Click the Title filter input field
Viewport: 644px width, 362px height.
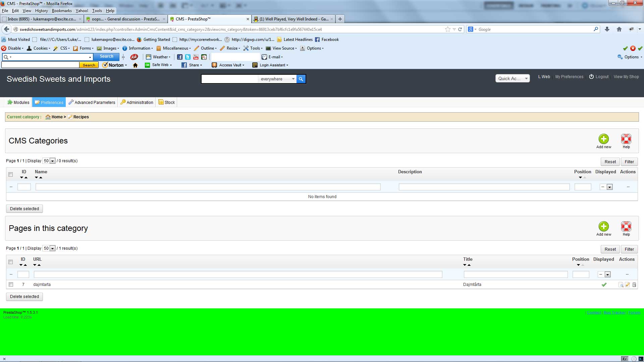(x=515, y=275)
